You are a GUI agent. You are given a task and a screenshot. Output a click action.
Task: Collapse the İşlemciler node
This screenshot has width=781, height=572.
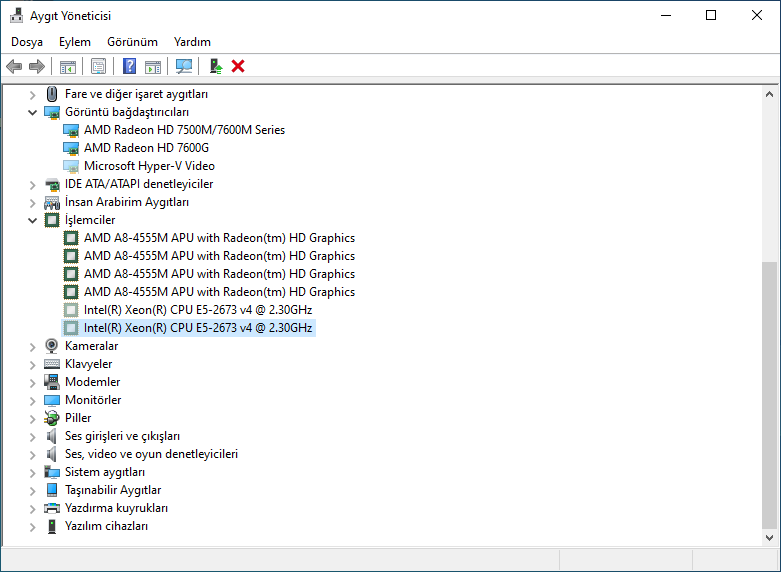[32, 220]
